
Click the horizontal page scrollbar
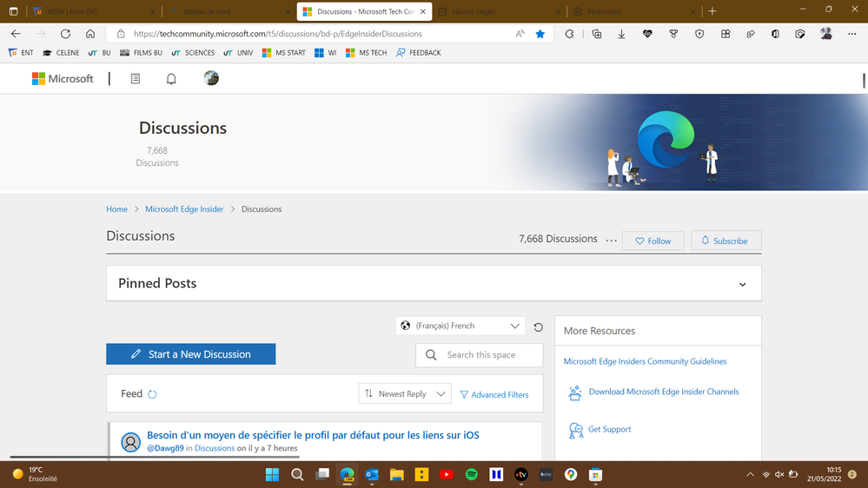[x=155, y=457]
